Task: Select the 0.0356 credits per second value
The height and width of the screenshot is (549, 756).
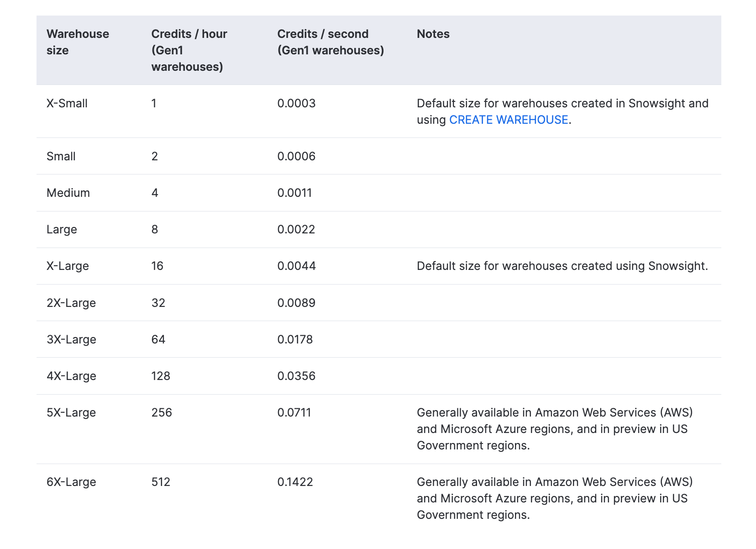Action: tap(296, 376)
